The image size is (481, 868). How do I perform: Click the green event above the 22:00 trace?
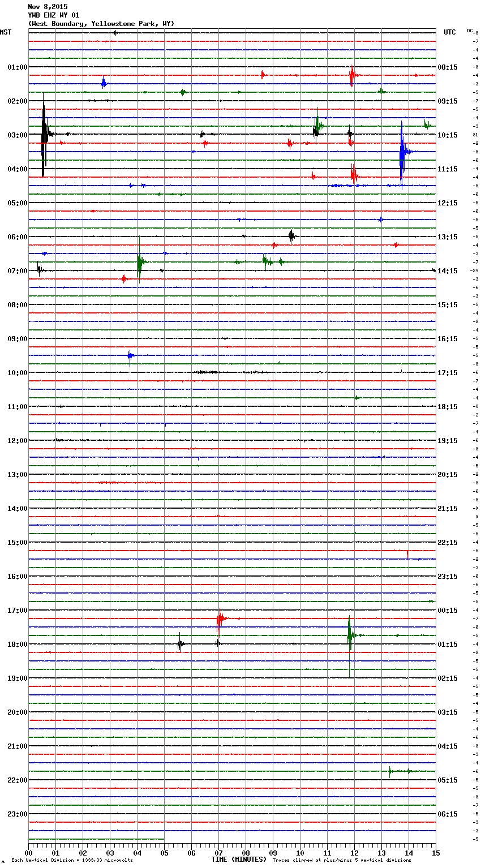click(390, 771)
